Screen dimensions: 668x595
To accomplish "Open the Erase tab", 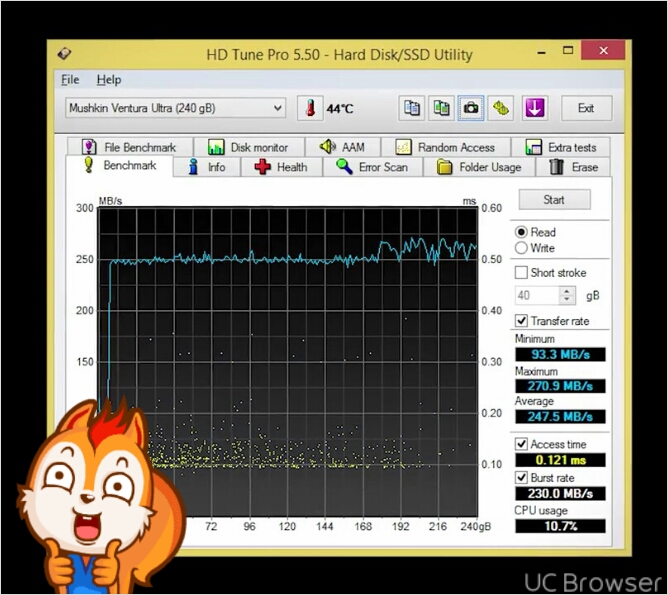I will pos(573,167).
